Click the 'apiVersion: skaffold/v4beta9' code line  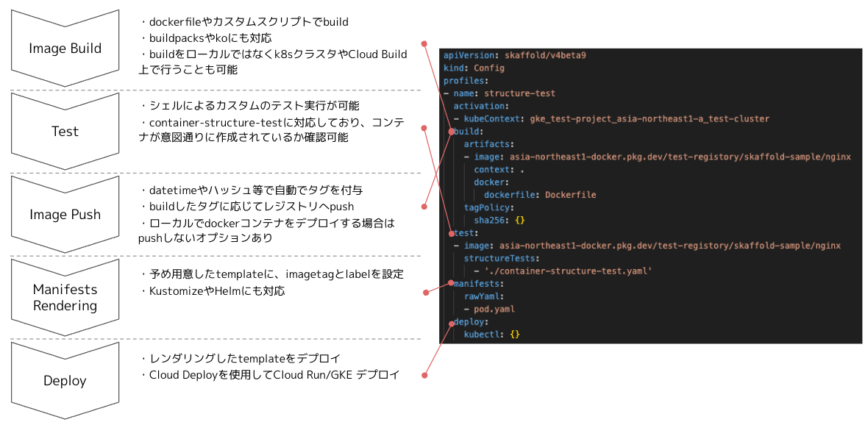pyautogui.click(x=514, y=56)
